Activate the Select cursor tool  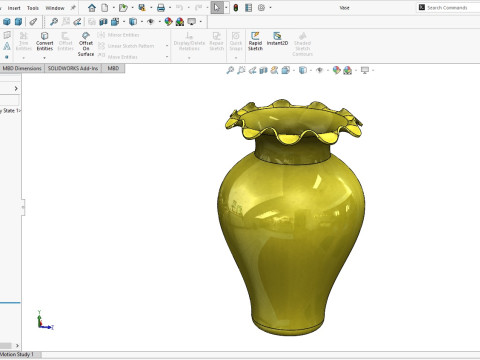[217, 8]
